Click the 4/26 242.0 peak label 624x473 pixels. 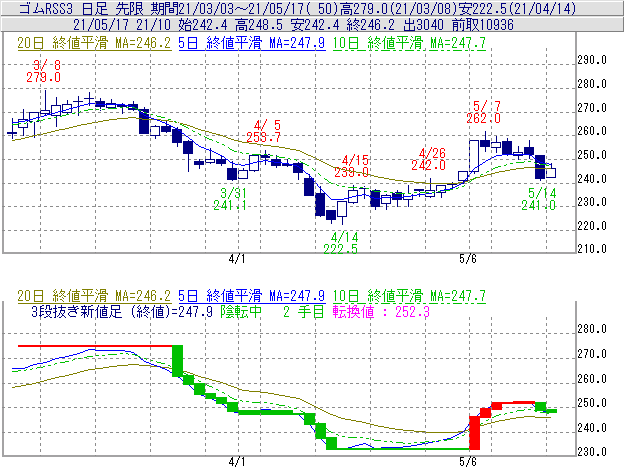point(429,159)
